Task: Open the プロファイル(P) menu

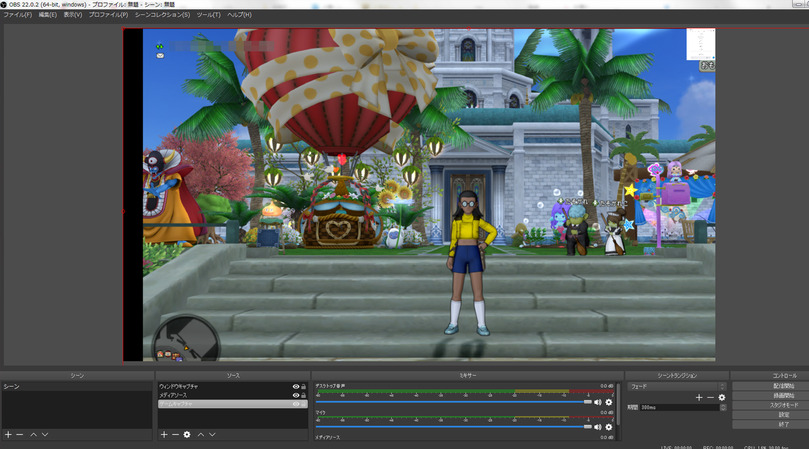Action: (x=108, y=15)
